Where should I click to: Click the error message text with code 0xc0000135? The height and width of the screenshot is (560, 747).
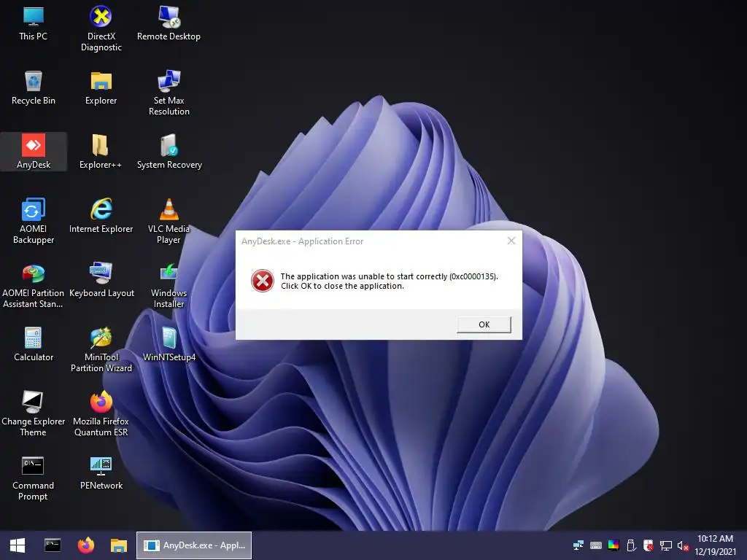(x=389, y=281)
